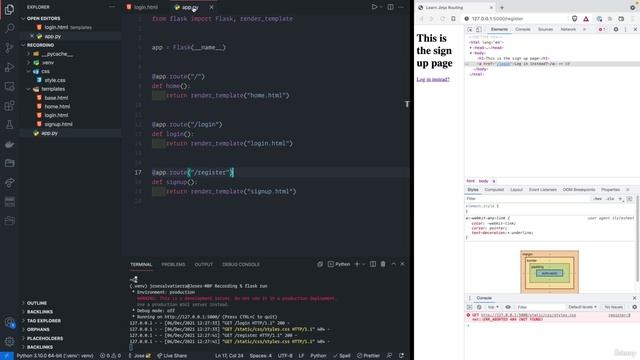
Task: Expand the ORPHANS section
Action: point(35,329)
